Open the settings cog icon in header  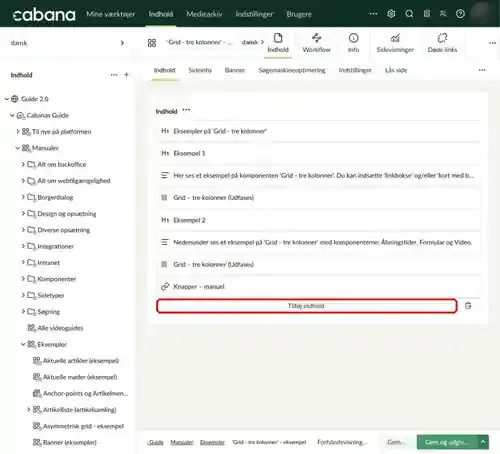tap(391, 14)
